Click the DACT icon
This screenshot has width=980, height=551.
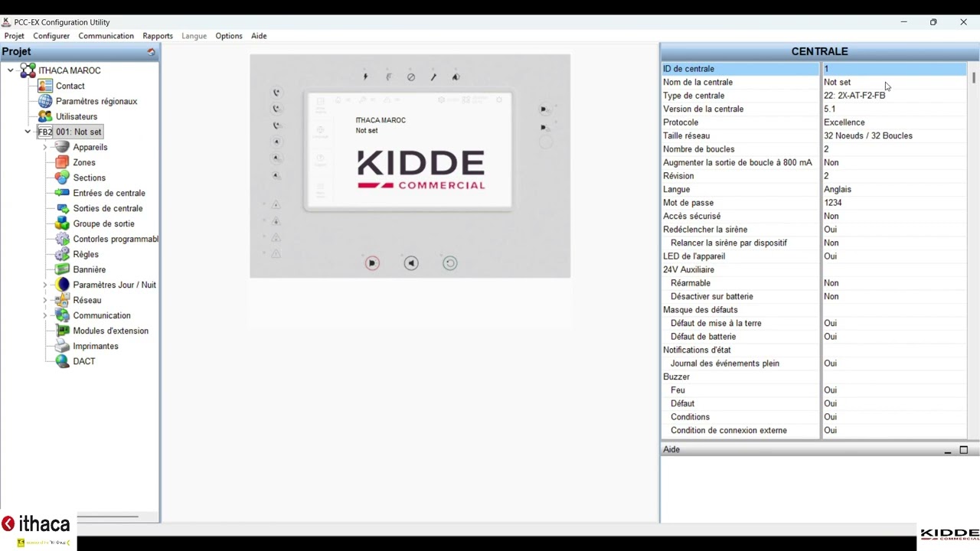(62, 361)
